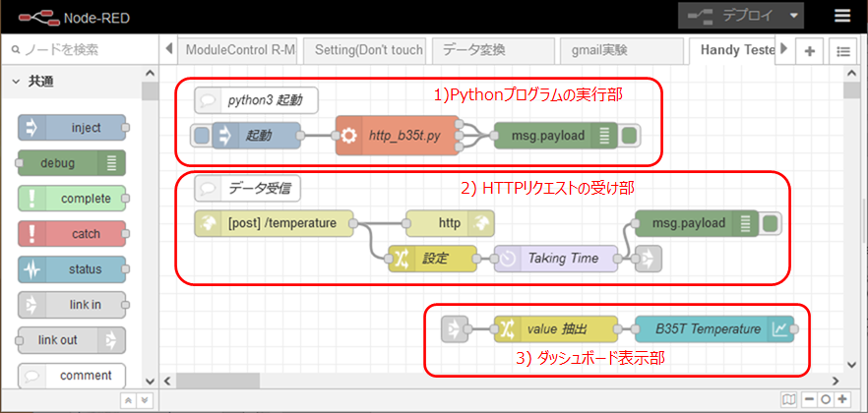Click the zoom out minus icon

[x=808, y=399]
